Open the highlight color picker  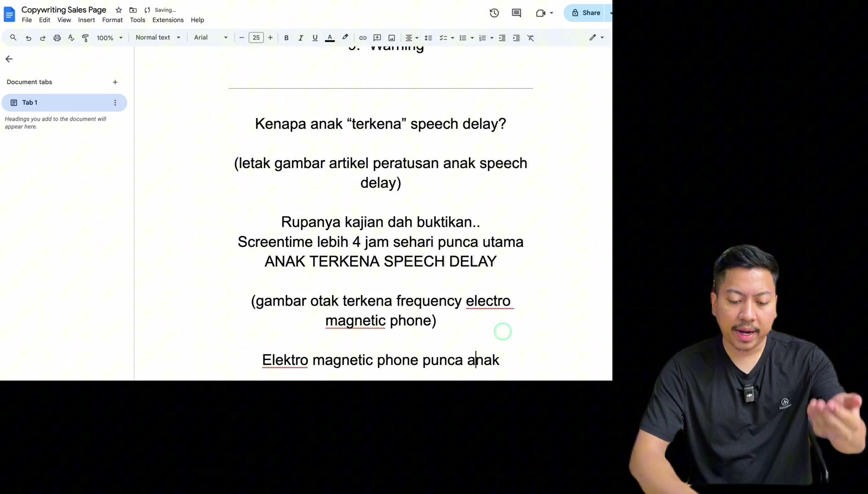tap(345, 38)
